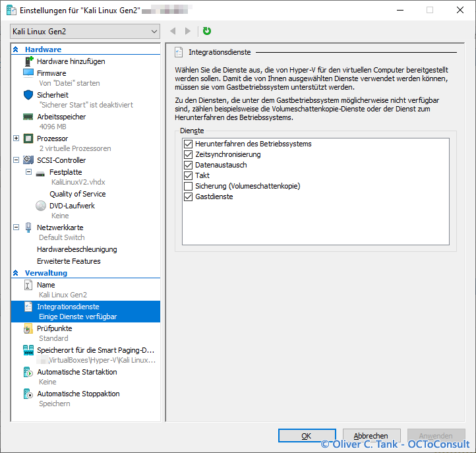Image resolution: width=476 pixels, height=453 pixels.
Task: Click the Sicherheit shield icon
Action: [28, 95]
